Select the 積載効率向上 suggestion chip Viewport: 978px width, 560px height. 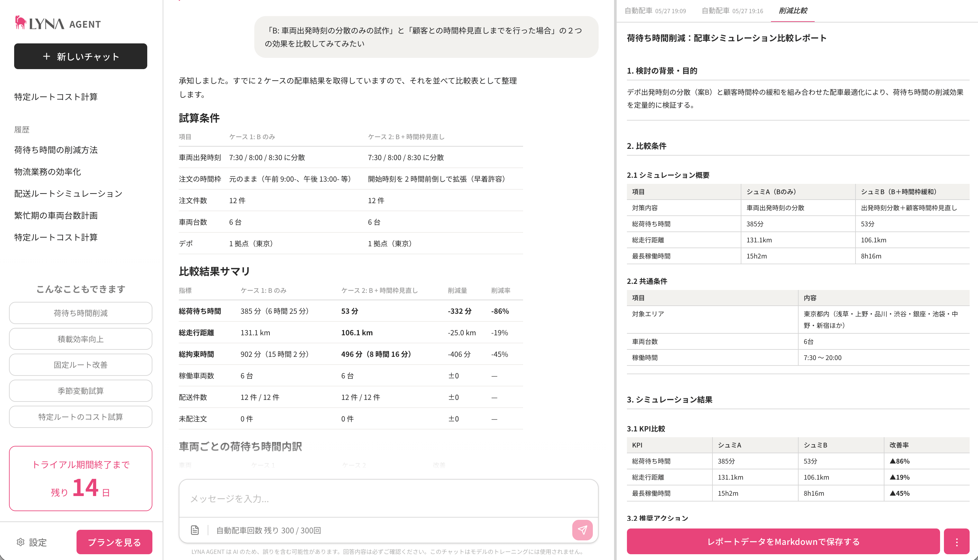click(x=81, y=339)
